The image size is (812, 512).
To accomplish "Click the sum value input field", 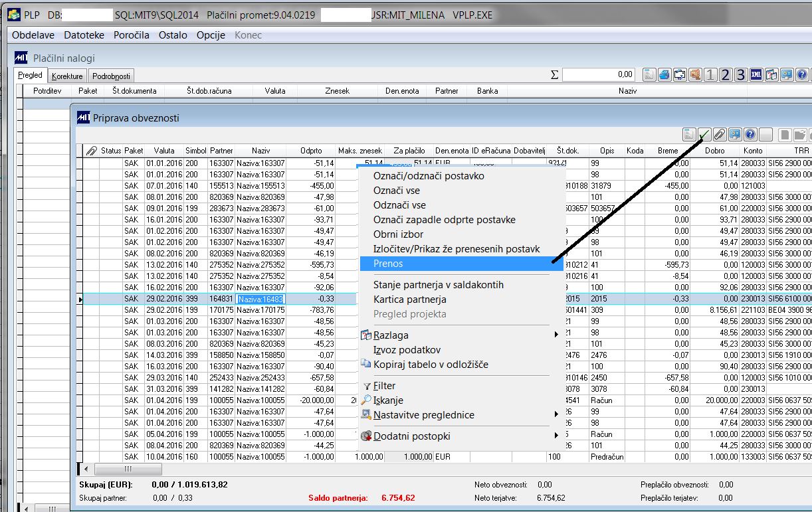I will [599, 74].
